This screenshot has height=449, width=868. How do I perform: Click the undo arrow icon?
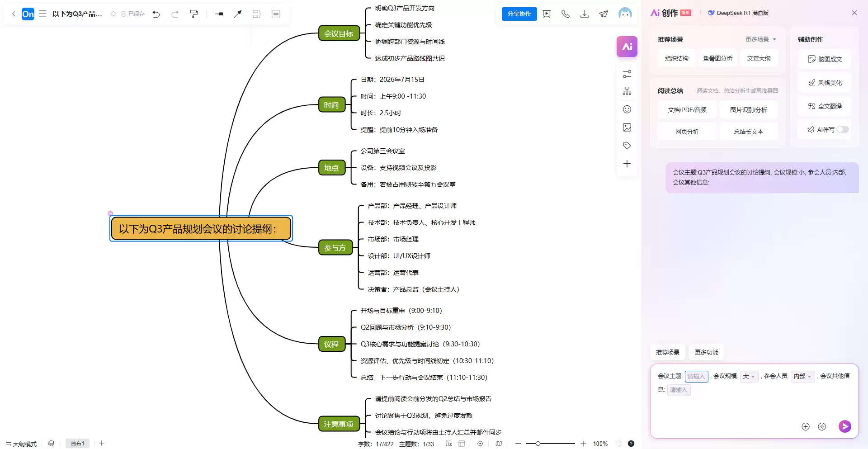point(156,14)
